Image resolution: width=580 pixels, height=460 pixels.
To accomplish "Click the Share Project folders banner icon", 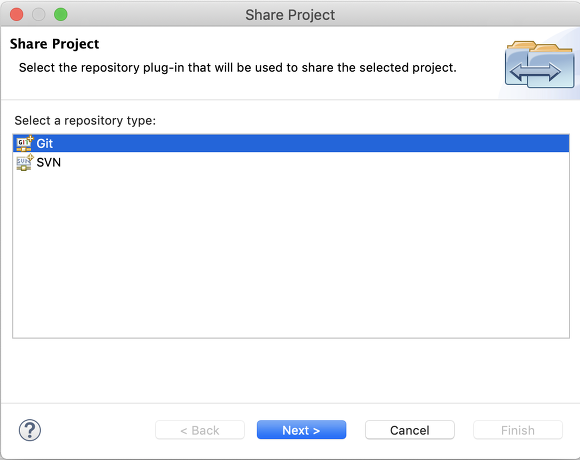I will pos(540,65).
